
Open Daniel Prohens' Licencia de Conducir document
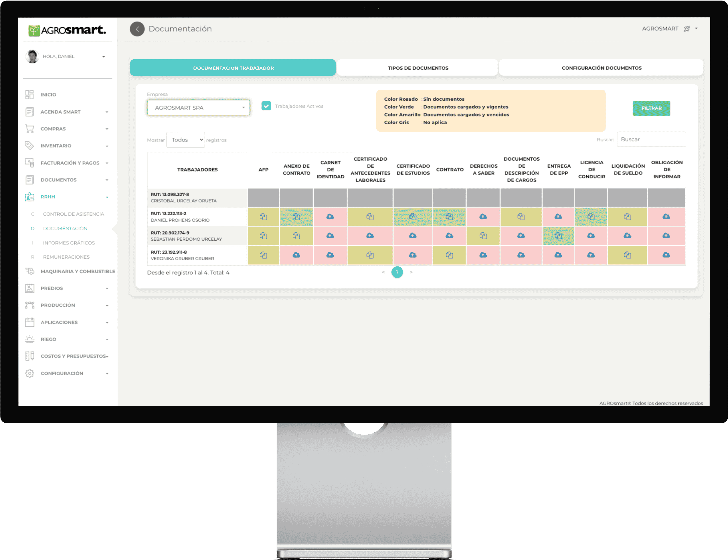[x=591, y=217]
